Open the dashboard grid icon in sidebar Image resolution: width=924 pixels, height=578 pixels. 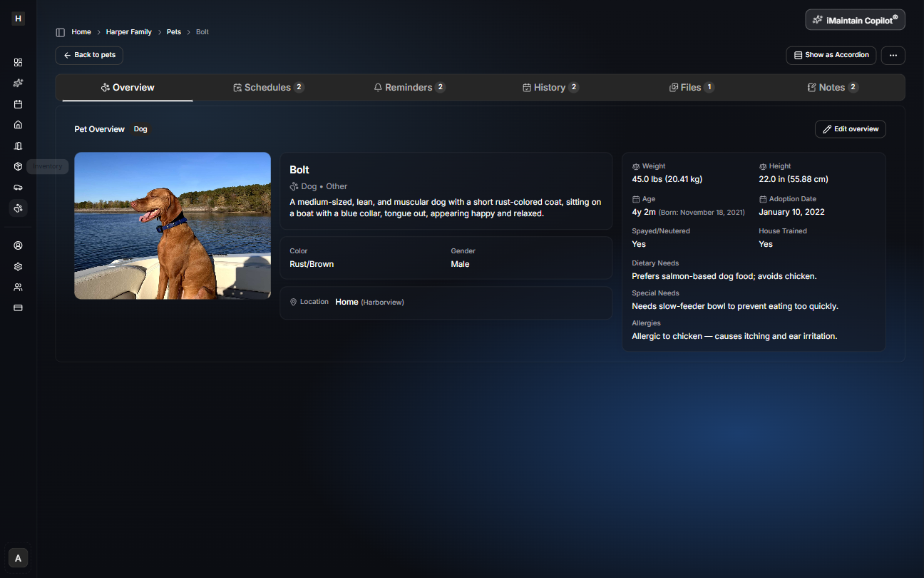pyautogui.click(x=19, y=62)
